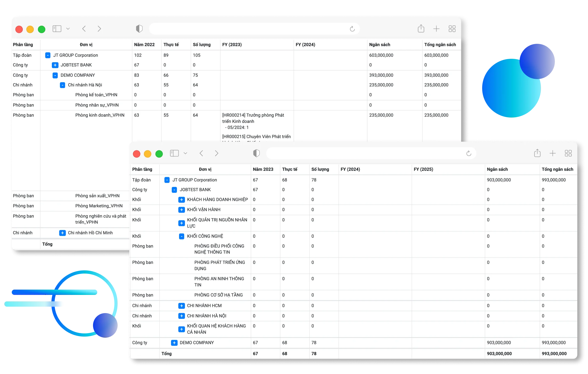Click Năm 2022 column header

144,45
